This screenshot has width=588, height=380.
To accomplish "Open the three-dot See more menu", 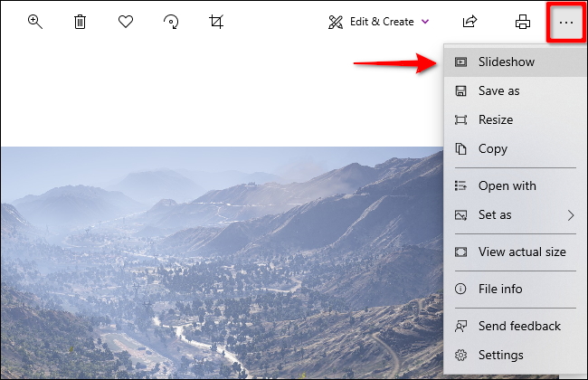I will (x=567, y=22).
